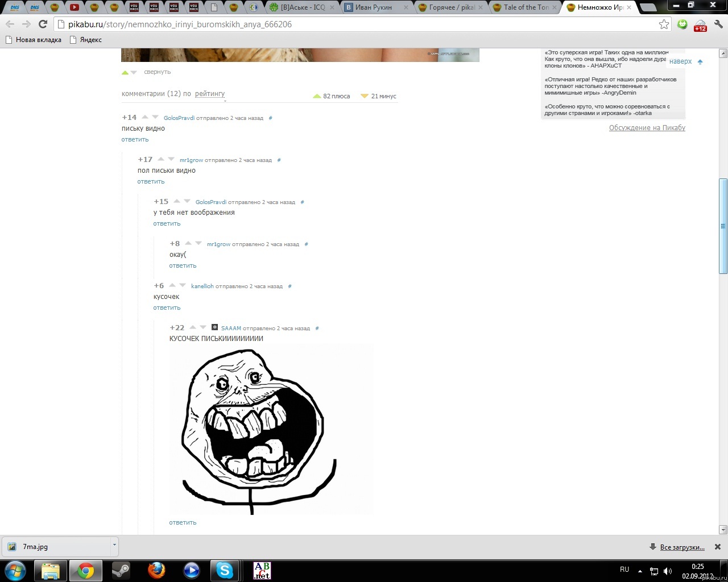728x582 pixels.
Task: Show all downloads via Все загрузки
Action: pos(682,547)
